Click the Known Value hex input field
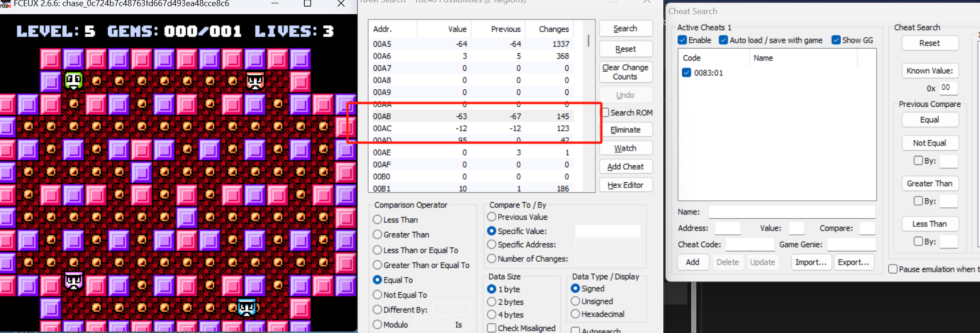This screenshot has width=980, height=333. 948,88
